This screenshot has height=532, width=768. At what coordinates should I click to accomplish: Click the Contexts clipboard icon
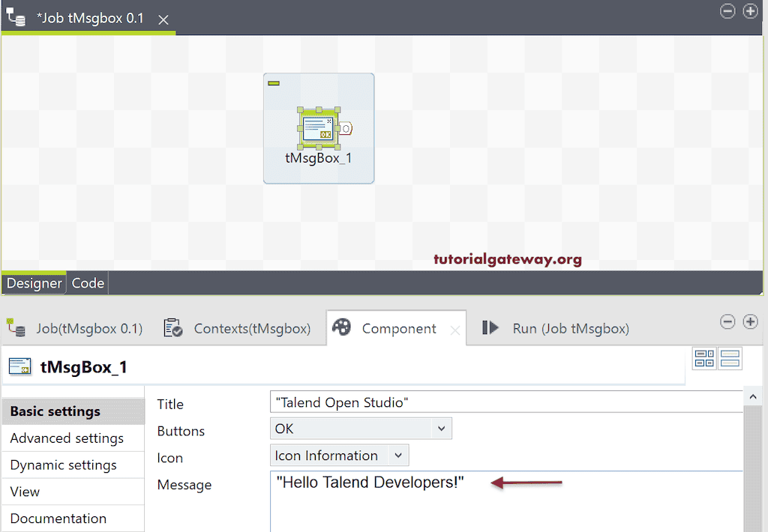coord(173,328)
